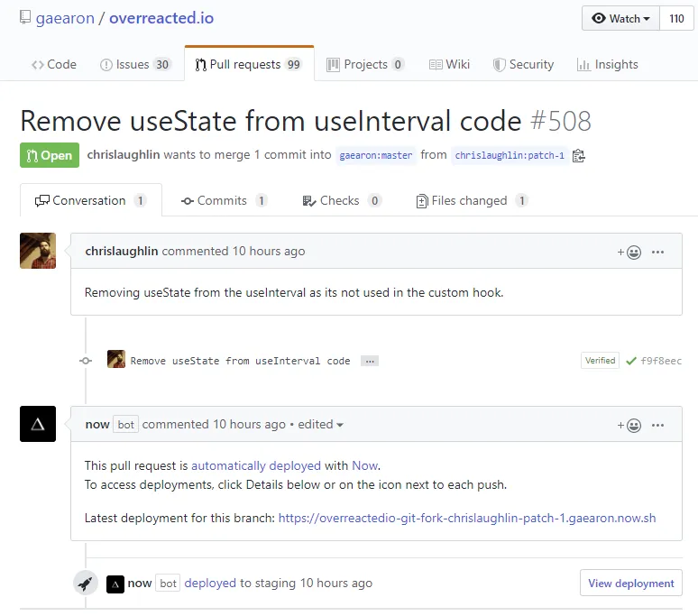Open the 'deployed' link in staging row
This screenshot has height=616, width=698.
coord(210,583)
